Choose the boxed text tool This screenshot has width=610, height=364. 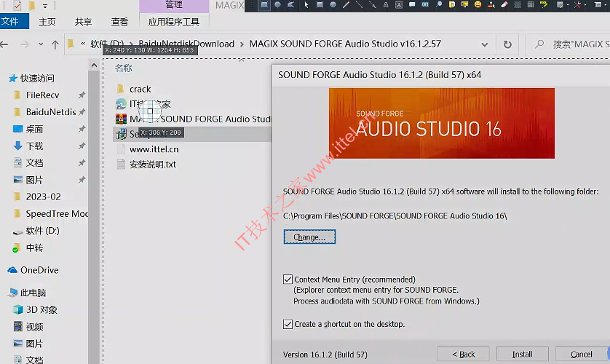click(x=399, y=4)
